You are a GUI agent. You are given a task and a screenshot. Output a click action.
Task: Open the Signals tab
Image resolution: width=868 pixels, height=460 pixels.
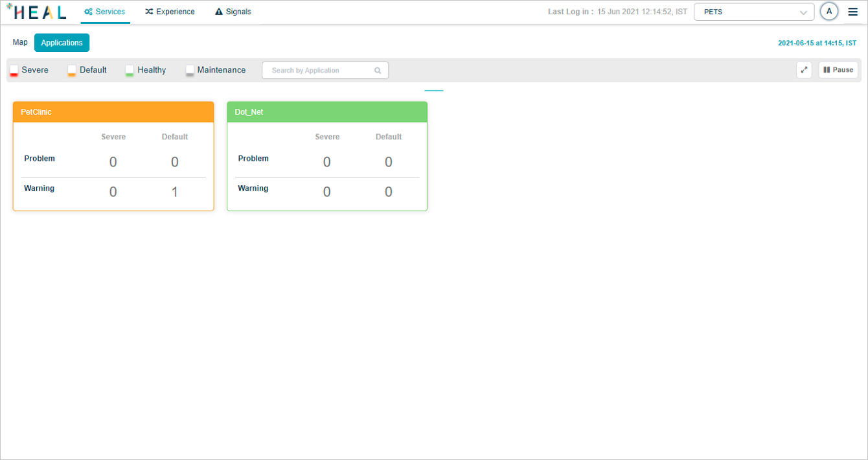[x=233, y=12]
